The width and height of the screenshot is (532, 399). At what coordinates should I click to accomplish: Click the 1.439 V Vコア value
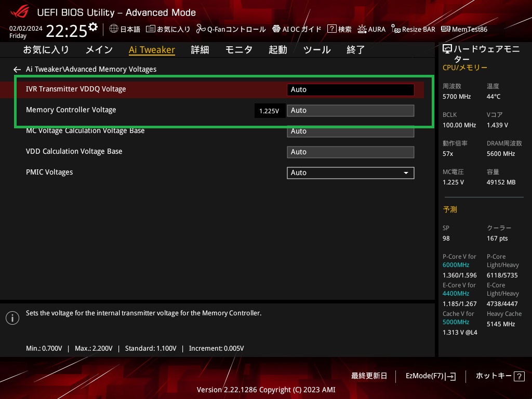point(497,125)
